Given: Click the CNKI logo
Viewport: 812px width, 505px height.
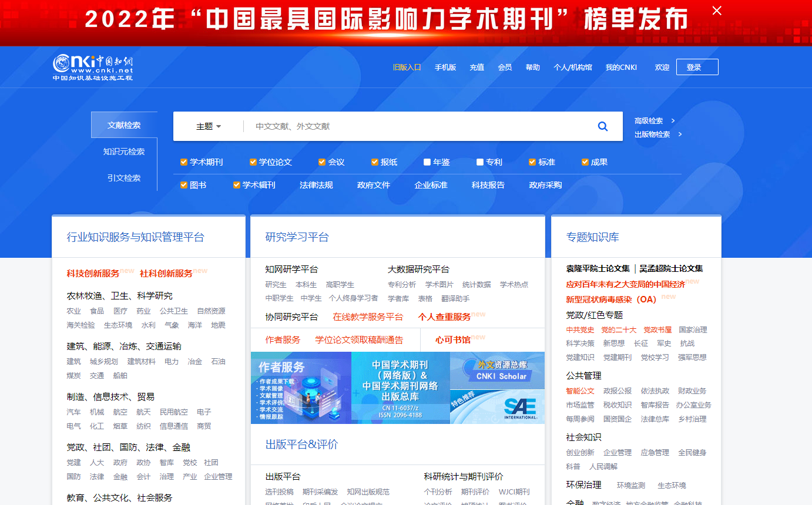Looking at the screenshot, I should 93,68.
